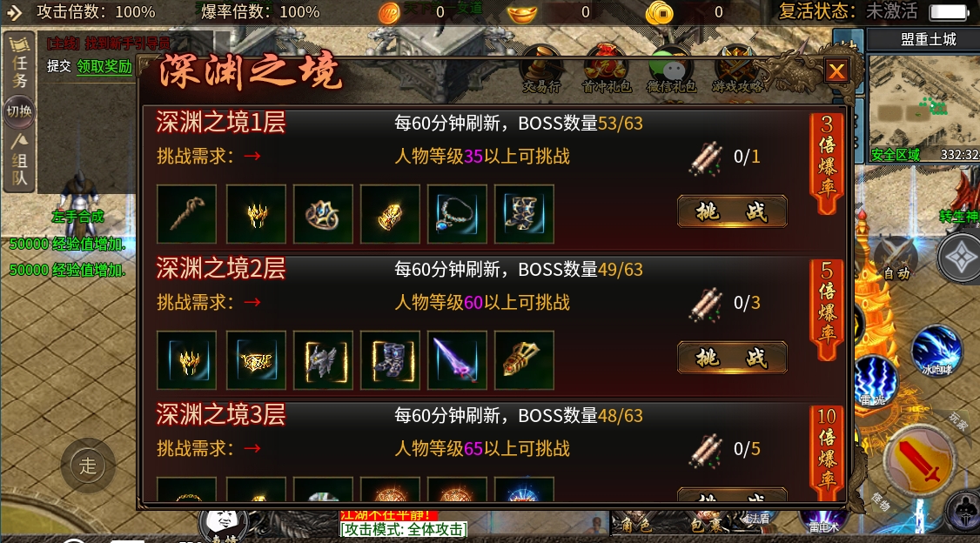The image size is (980, 543).
Task: Expand the top-left arrow menu
Action: pos(14,12)
